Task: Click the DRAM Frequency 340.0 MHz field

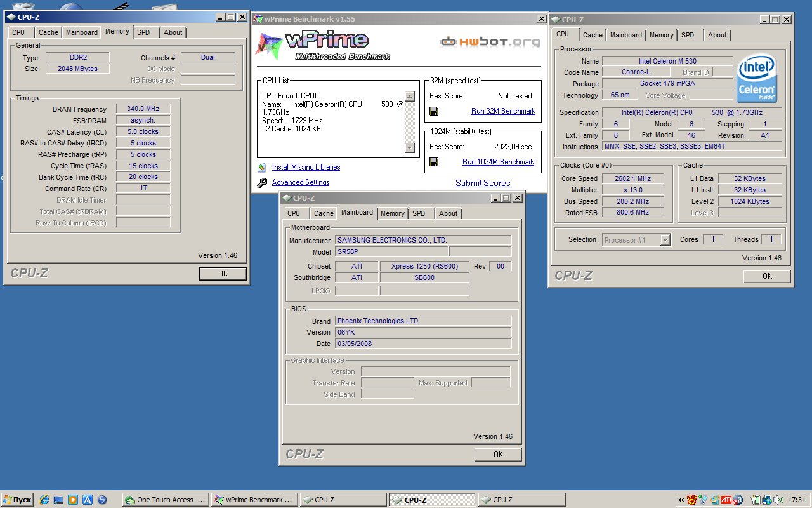Action: tap(143, 109)
